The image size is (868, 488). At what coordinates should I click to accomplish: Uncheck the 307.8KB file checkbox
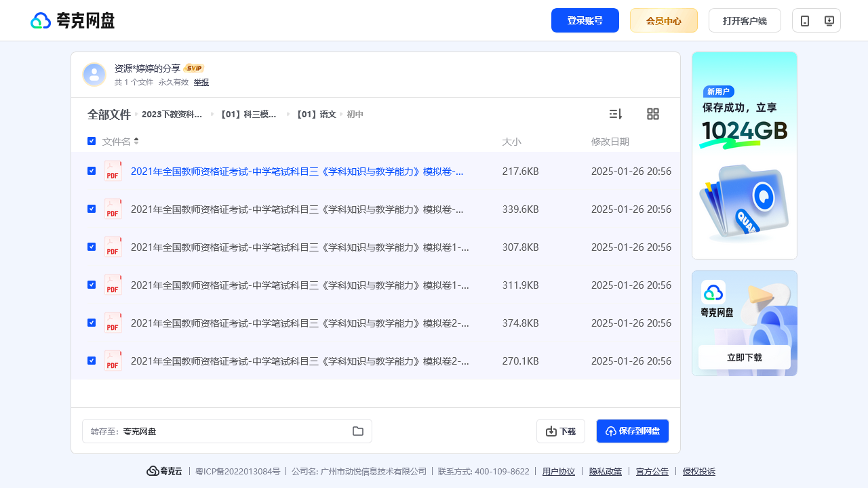92,247
